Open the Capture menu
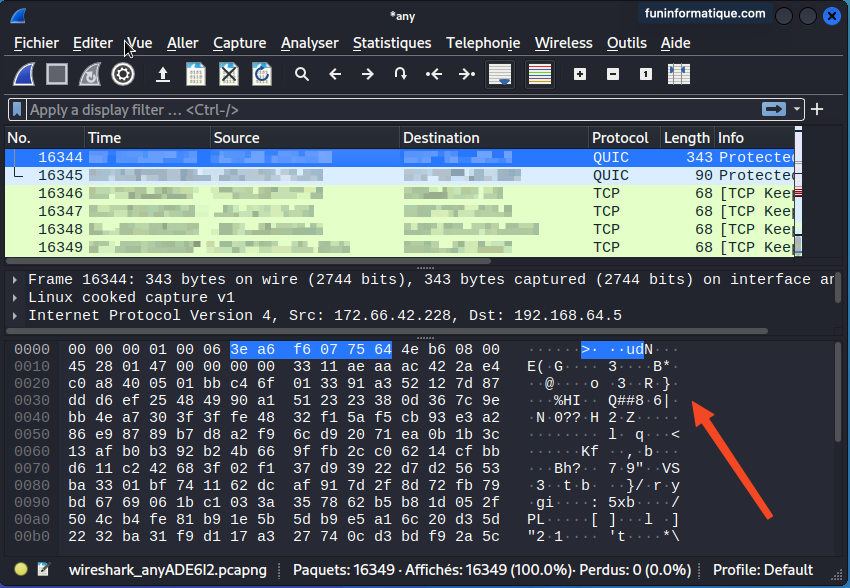850x588 pixels. pos(240,43)
